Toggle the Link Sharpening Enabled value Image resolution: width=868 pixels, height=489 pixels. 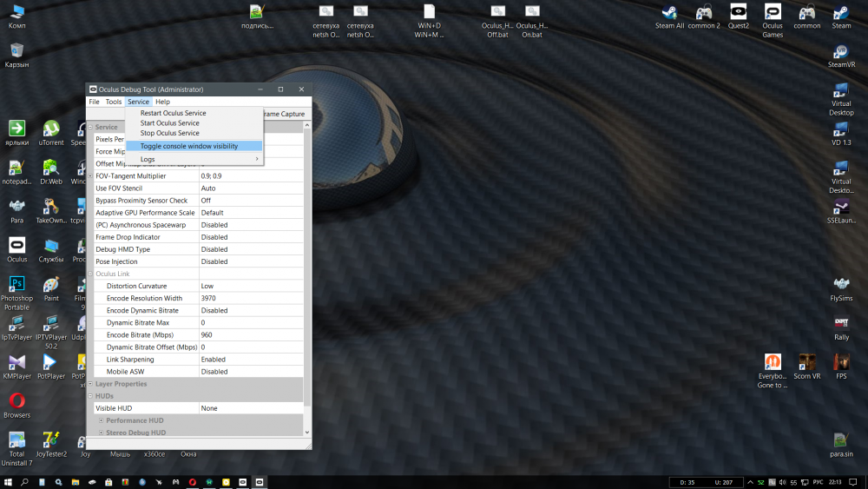point(250,360)
